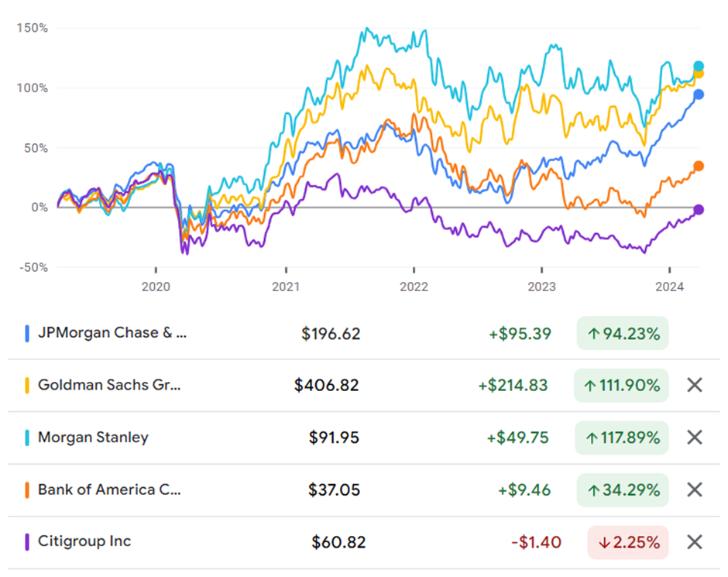
Task: Click the purple Citigroup color marker
Action: (28, 542)
